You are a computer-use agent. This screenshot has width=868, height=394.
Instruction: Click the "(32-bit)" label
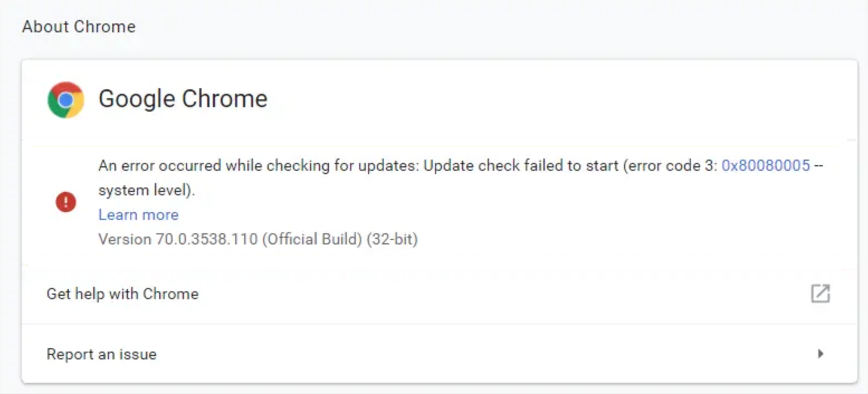point(392,239)
